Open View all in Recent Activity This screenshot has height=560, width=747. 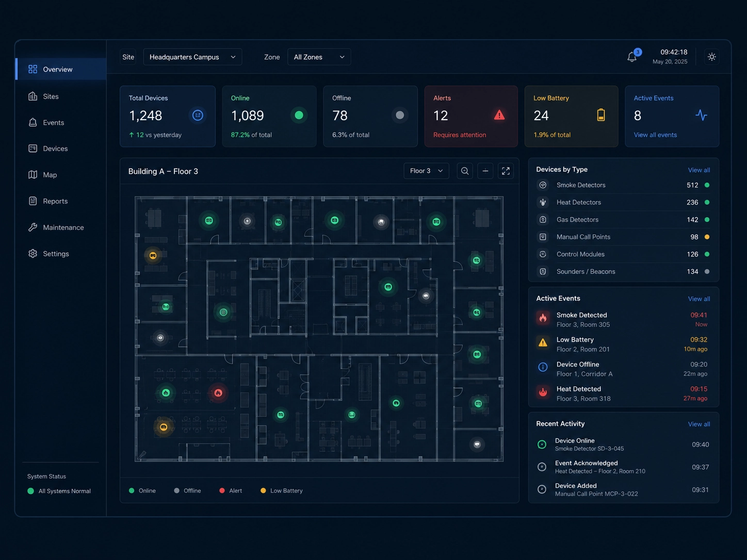click(x=699, y=424)
